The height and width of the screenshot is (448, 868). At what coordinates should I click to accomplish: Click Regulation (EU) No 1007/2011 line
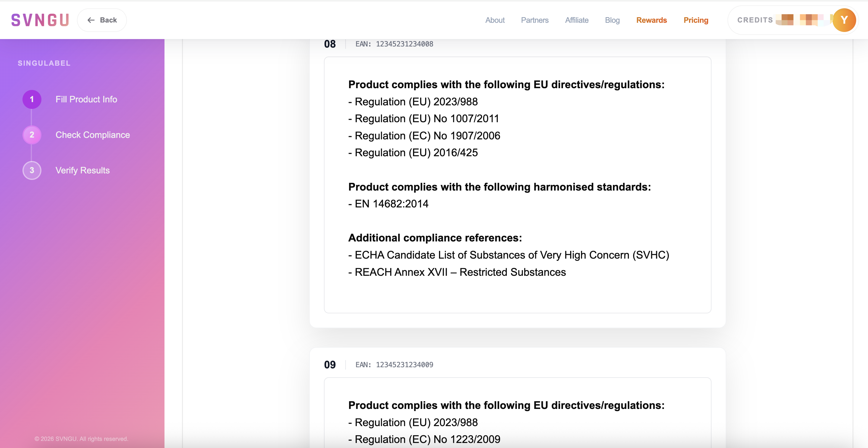pos(424,119)
